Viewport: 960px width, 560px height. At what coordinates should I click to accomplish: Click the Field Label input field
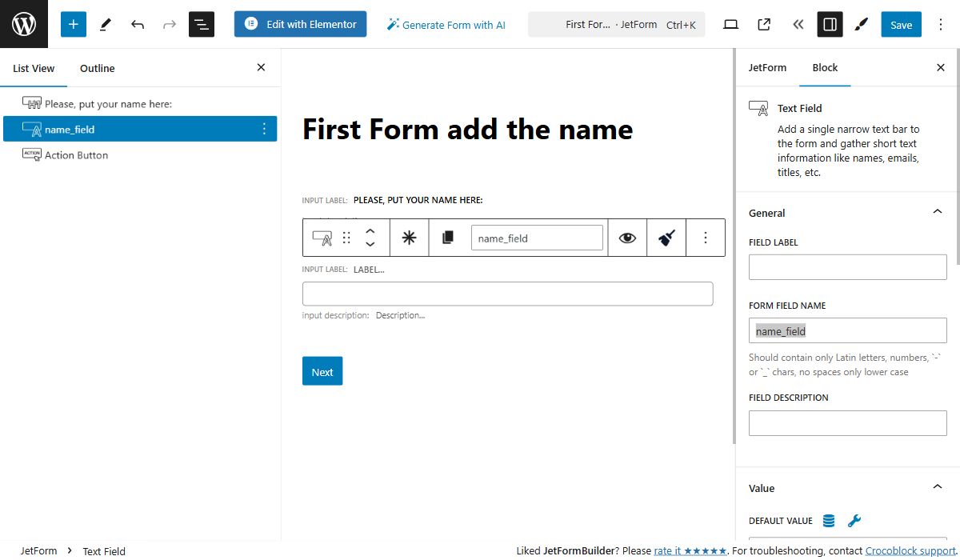847,266
